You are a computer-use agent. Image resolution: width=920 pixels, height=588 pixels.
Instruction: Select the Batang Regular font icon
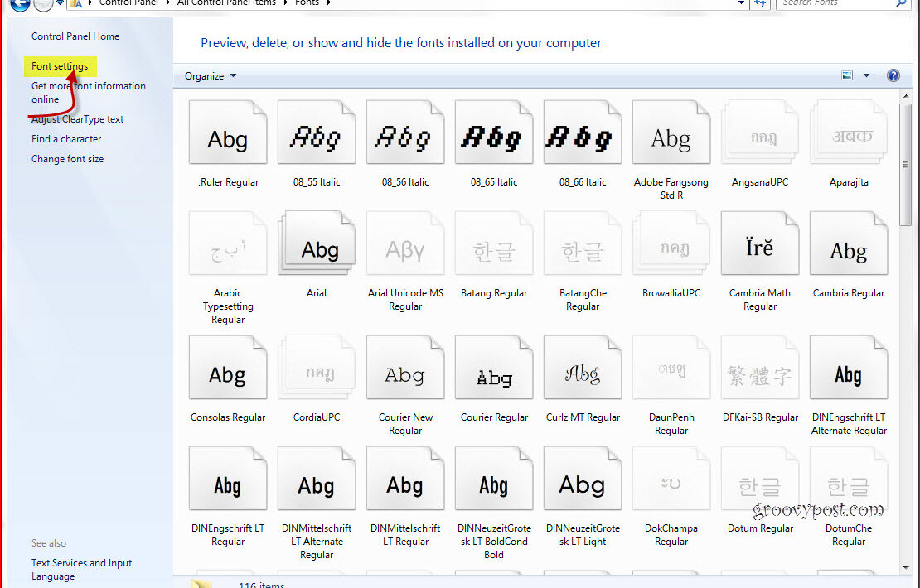pyautogui.click(x=493, y=243)
